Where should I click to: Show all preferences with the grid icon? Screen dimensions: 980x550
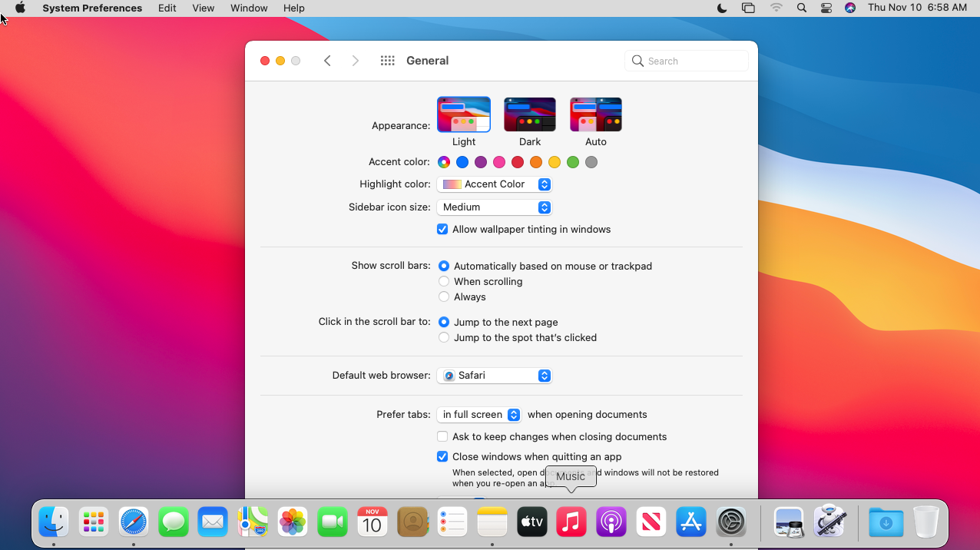click(x=388, y=61)
